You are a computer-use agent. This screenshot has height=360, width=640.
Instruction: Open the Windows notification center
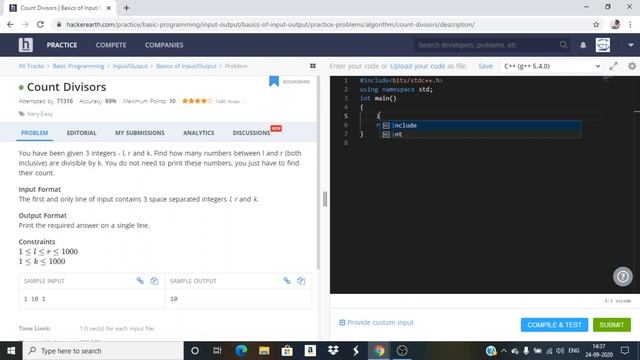624,351
